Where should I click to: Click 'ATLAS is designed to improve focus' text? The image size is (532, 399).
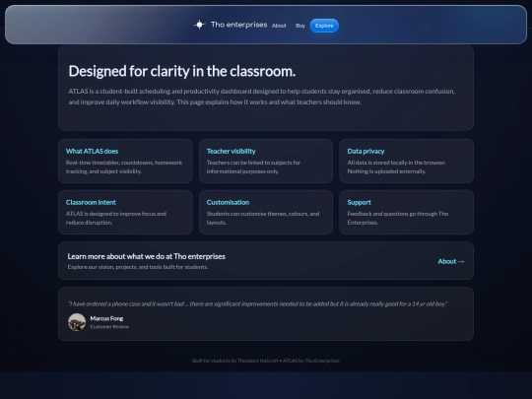point(116,218)
